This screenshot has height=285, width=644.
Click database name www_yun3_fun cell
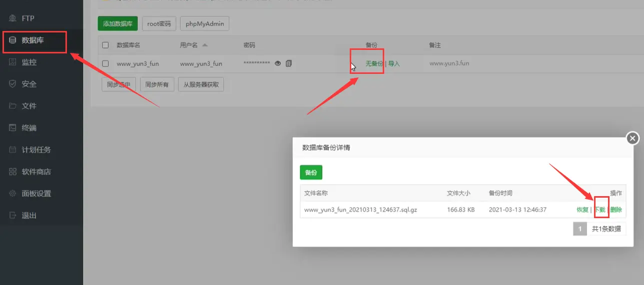click(138, 63)
